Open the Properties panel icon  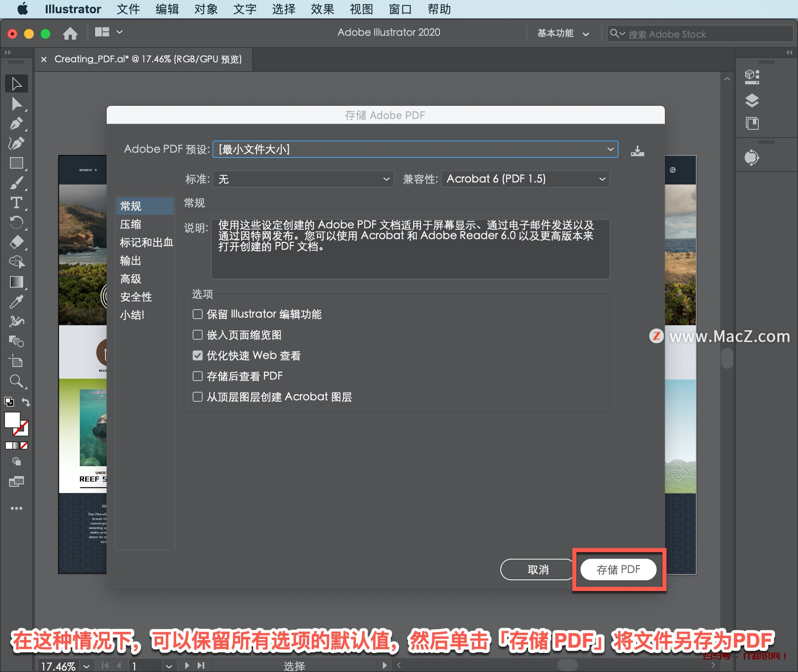click(752, 77)
